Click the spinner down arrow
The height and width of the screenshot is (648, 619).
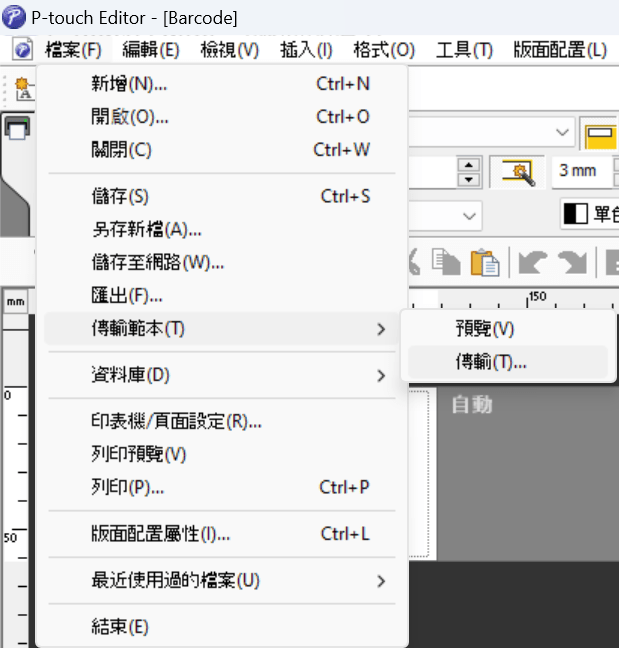point(469,179)
